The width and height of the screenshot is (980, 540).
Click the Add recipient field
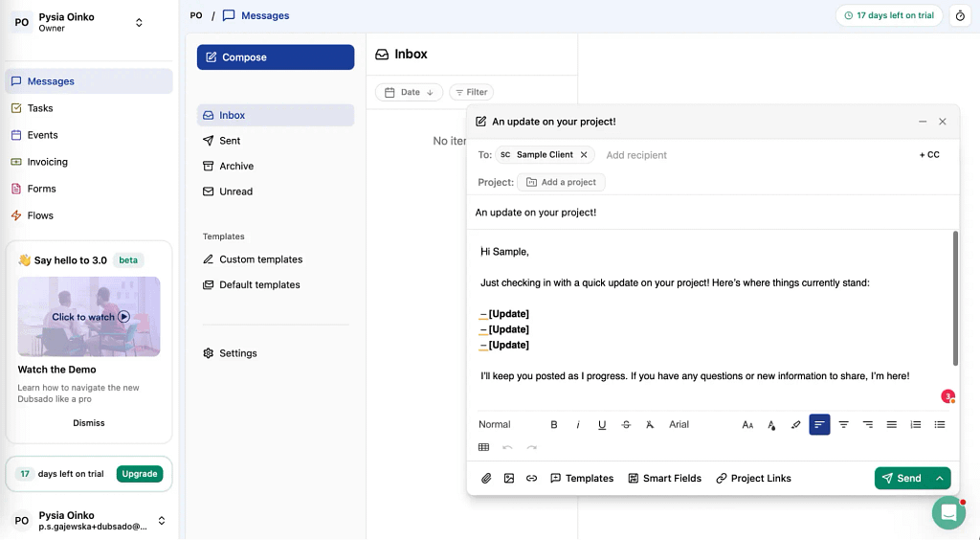pos(636,155)
